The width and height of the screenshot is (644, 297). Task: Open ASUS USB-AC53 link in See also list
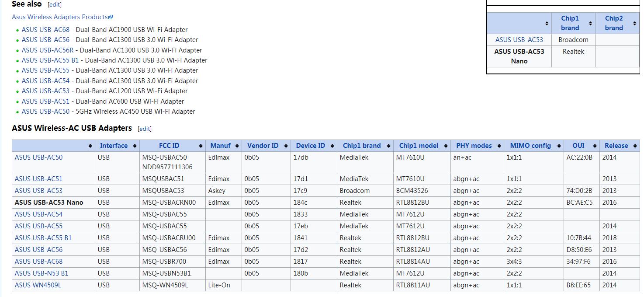click(45, 91)
